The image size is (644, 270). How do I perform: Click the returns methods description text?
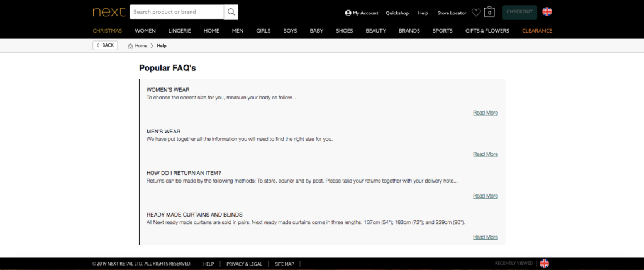click(x=302, y=181)
